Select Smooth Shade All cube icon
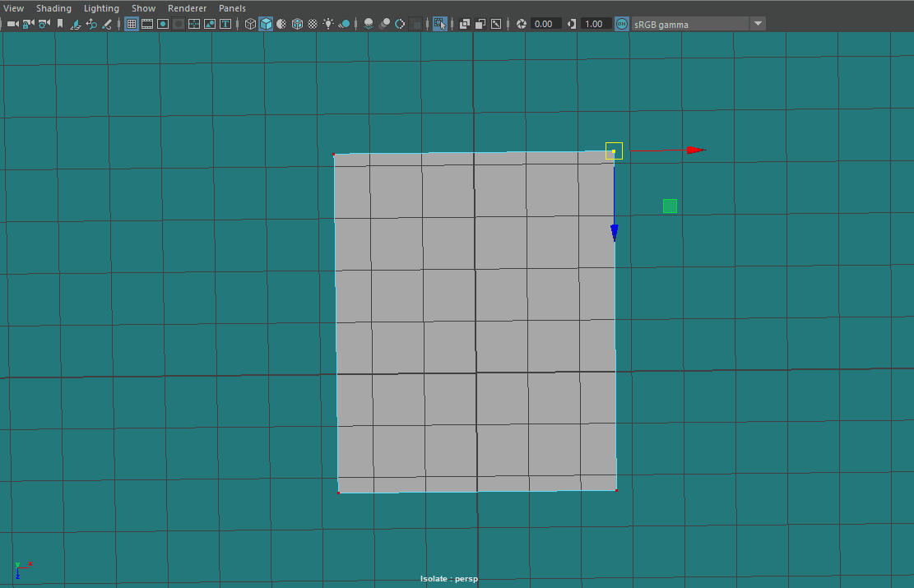The image size is (914, 588). [266, 24]
